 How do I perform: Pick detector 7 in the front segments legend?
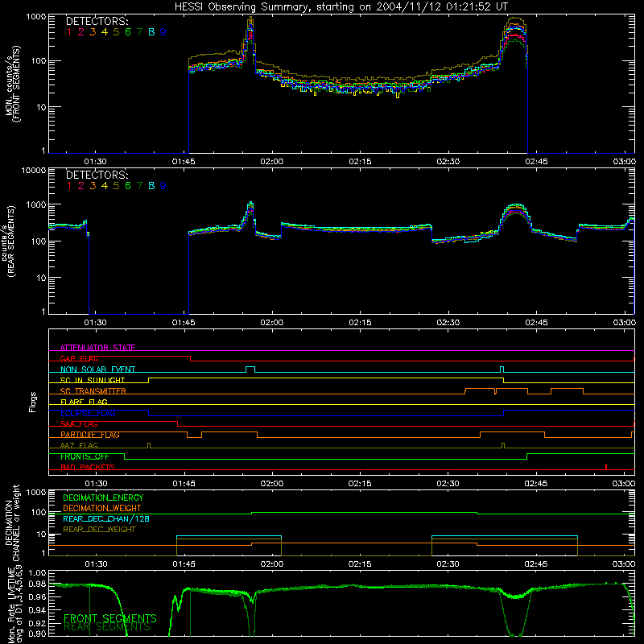tap(139, 32)
